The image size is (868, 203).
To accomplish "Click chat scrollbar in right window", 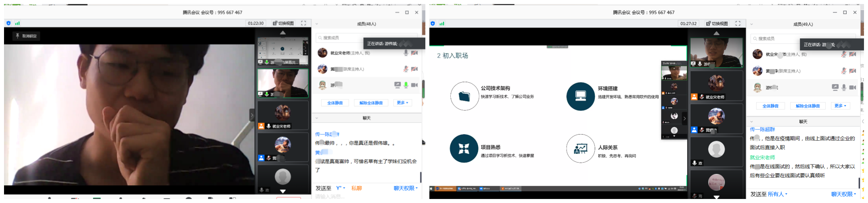I will point(859,183).
